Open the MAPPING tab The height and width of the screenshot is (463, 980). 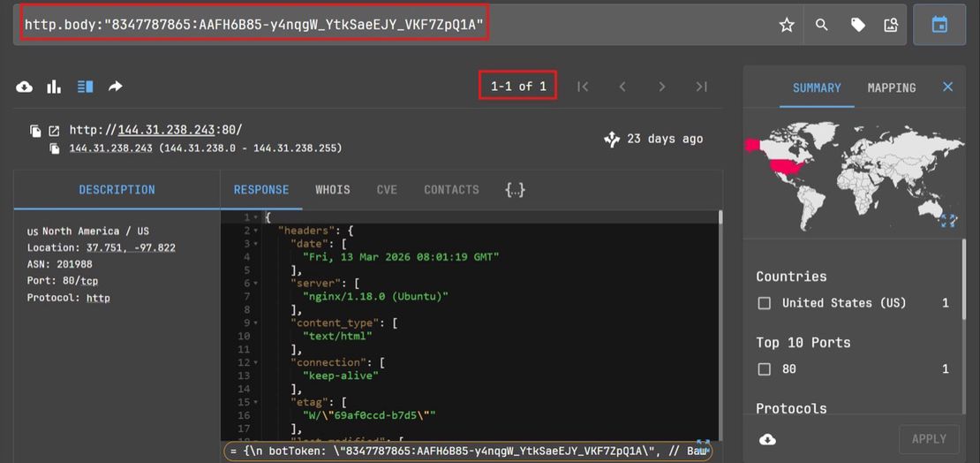point(891,87)
